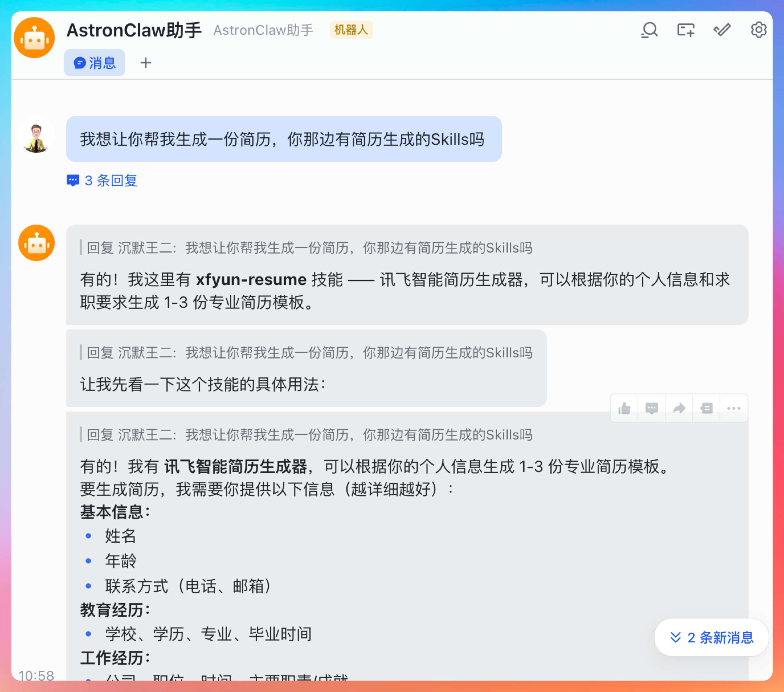Open the tasks checkmark-pencil icon
This screenshot has height=692, width=784.
pos(722,30)
